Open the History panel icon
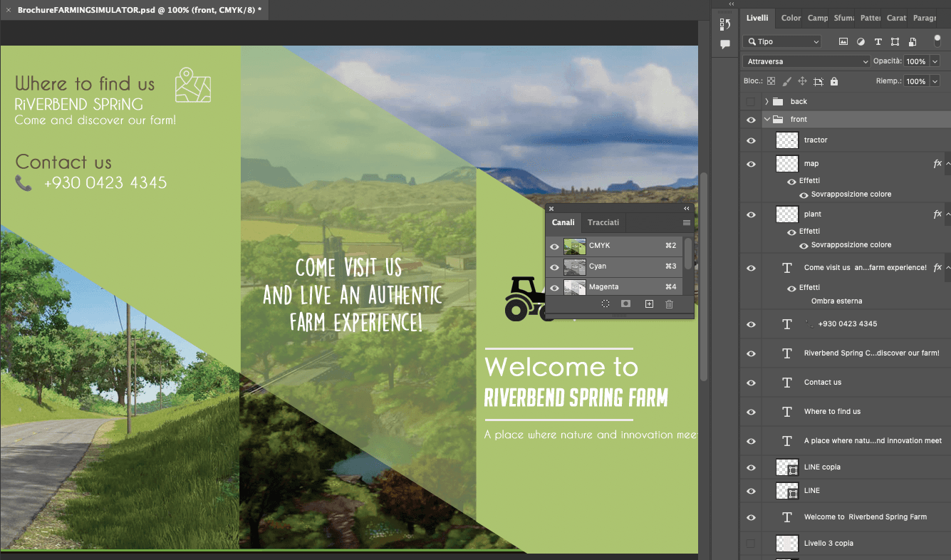 click(x=725, y=24)
